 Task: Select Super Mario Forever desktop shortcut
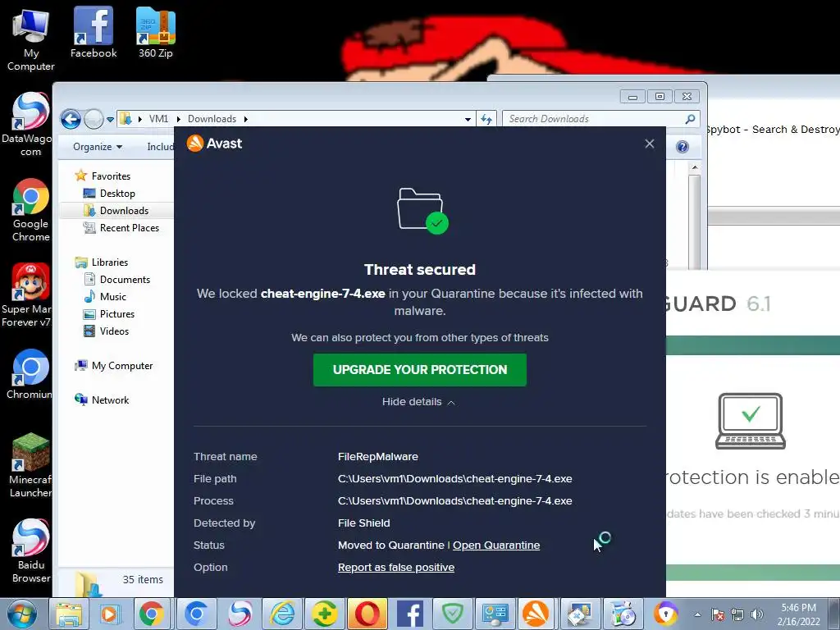coord(27,294)
